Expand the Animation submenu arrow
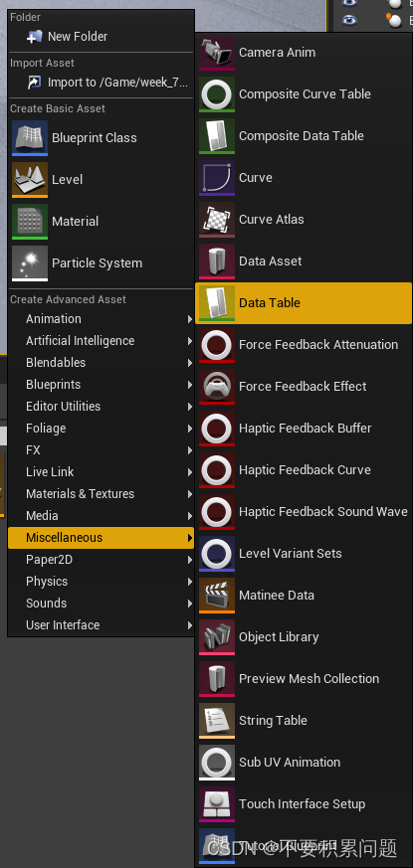This screenshot has height=868, width=413. point(190,319)
